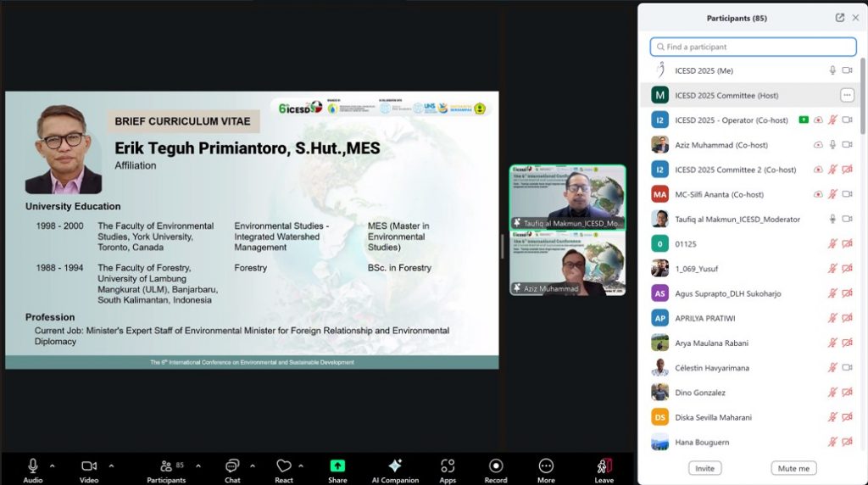
Task: Click the Leave meeting icon
Action: [x=604, y=465]
